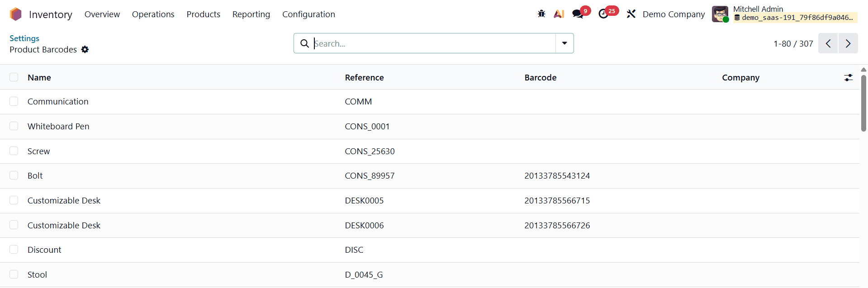Screen dimensions: 868x288
Task: Check the DESK0006 Customizable Desk checkbox
Action: pos(14,225)
